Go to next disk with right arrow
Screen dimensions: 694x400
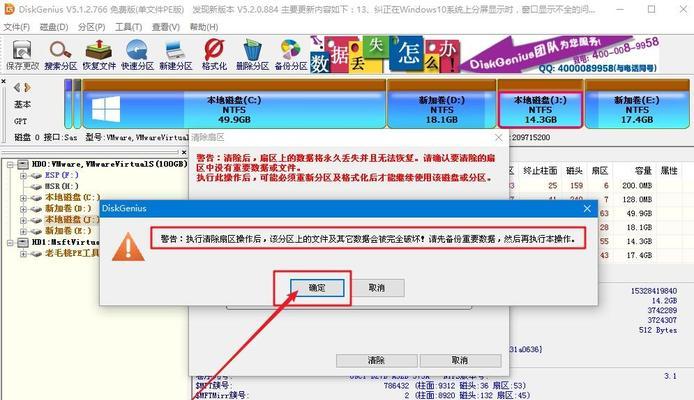(x=27, y=88)
